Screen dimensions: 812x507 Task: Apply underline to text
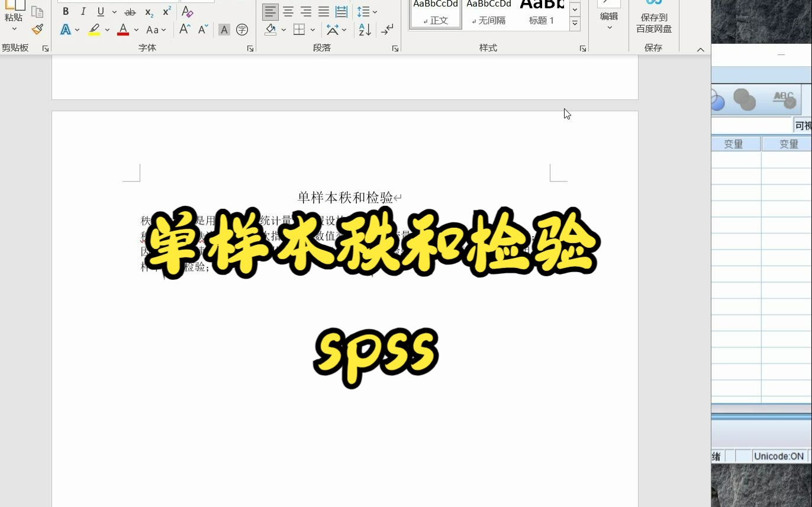101,12
